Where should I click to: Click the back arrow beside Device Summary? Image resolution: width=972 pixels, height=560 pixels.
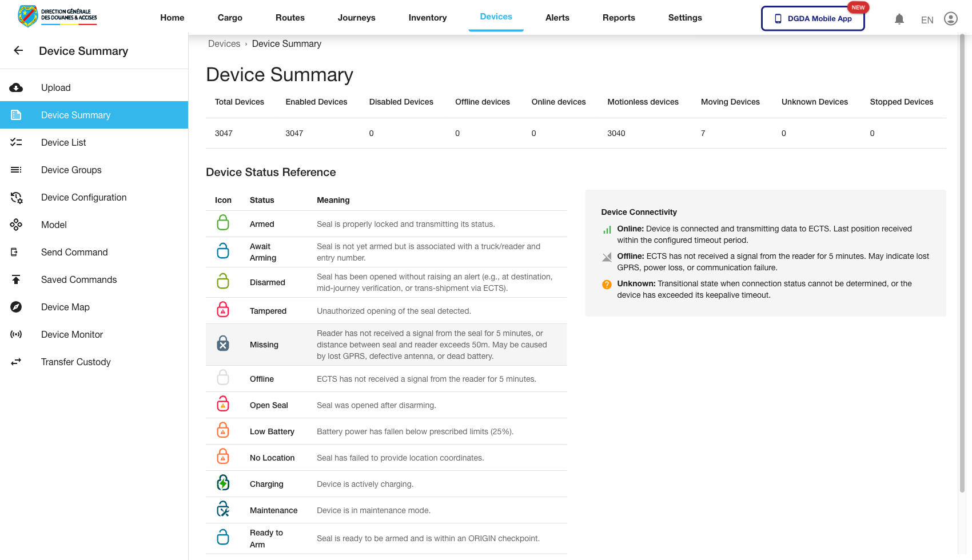pyautogui.click(x=18, y=50)
